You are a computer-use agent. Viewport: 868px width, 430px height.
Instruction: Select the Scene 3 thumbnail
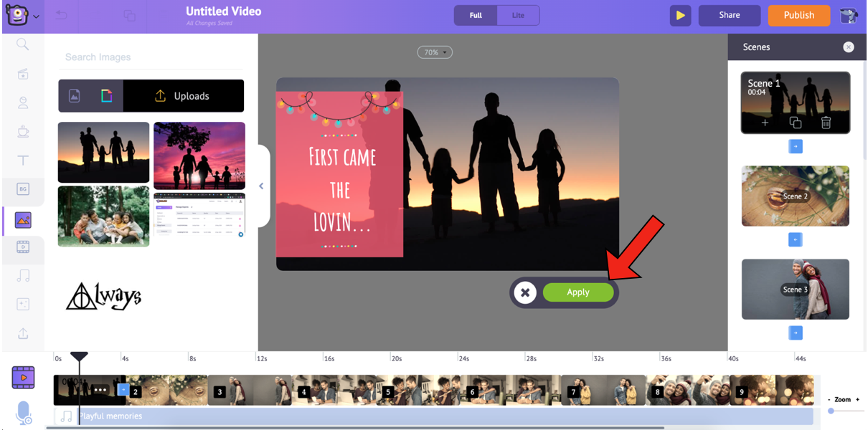(x=795, y=289)
